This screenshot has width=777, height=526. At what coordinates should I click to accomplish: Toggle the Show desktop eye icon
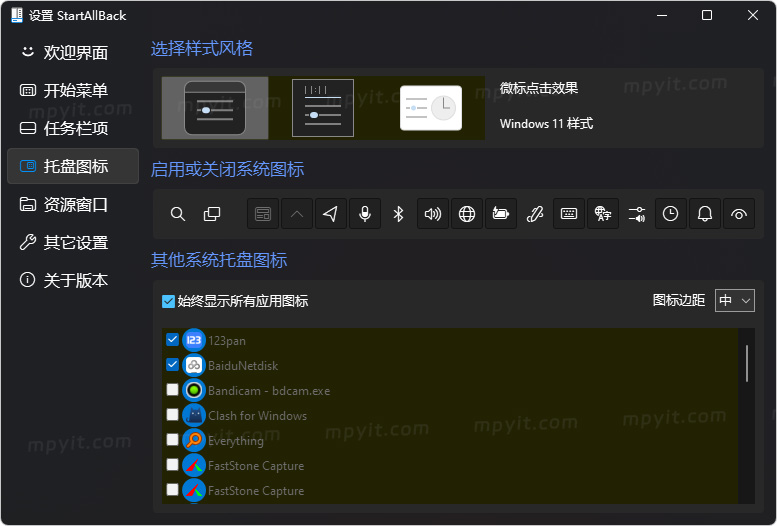point(739,214)
